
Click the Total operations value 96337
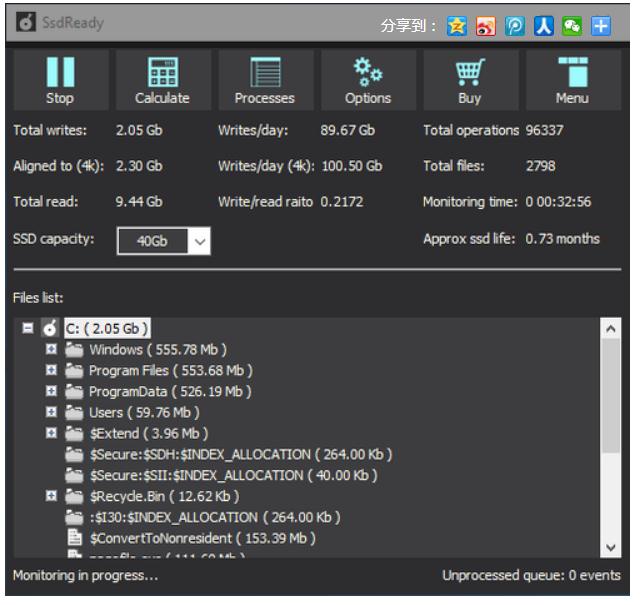click(544, 131)
